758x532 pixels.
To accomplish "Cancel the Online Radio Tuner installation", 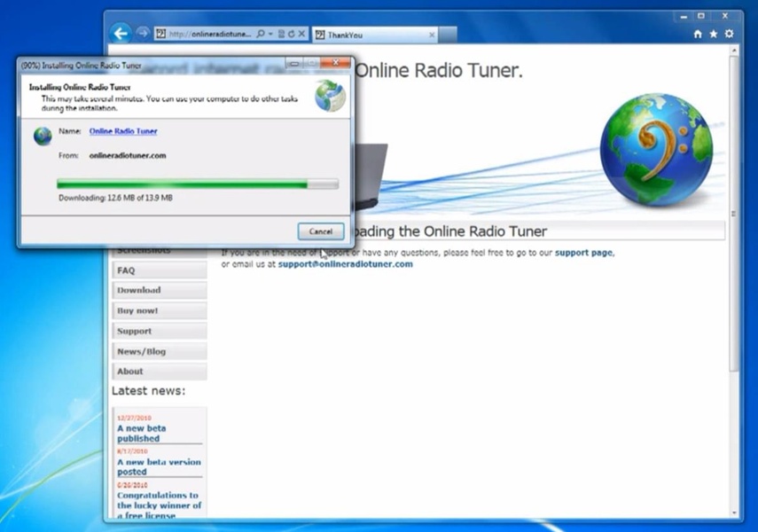I will tap(321, 231).
